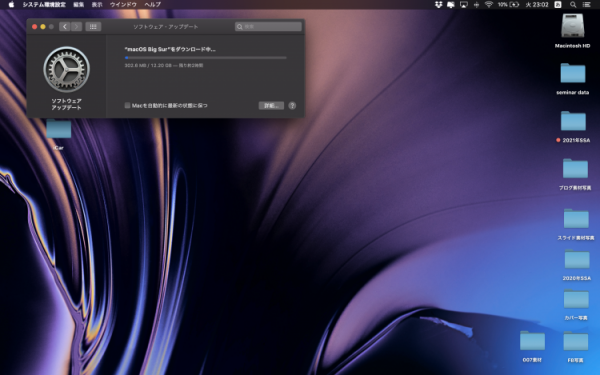Select the 2020年SSA folder
The image size is (600, 375).
(577, 259)
